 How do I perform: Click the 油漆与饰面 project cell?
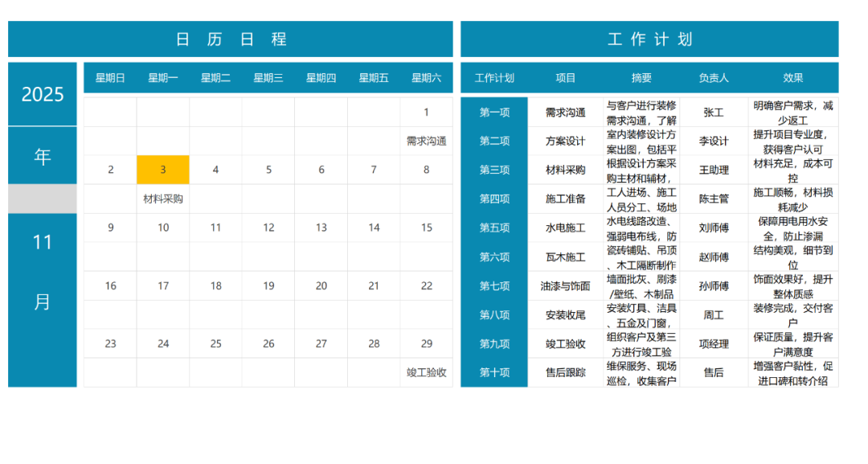(x=566, y=285)
